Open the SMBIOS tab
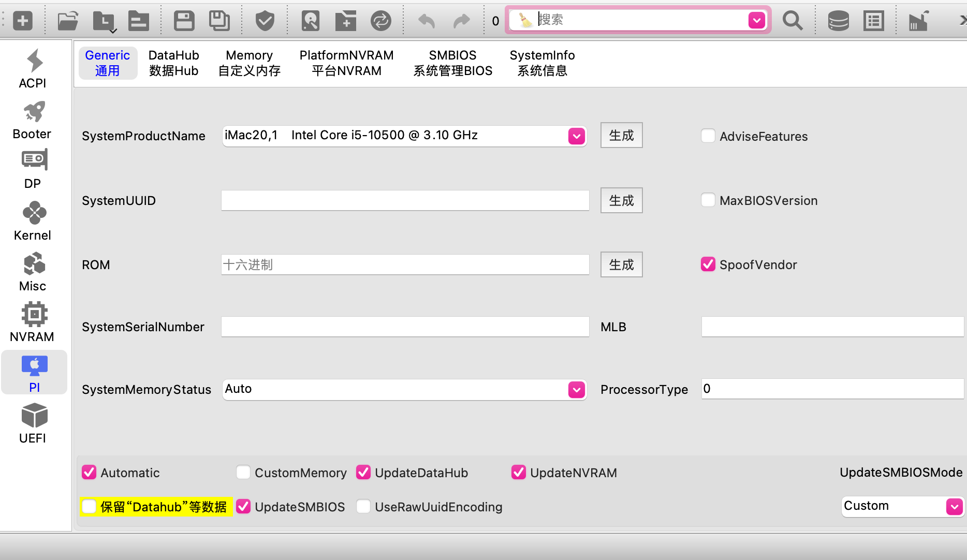 (452, 63)
